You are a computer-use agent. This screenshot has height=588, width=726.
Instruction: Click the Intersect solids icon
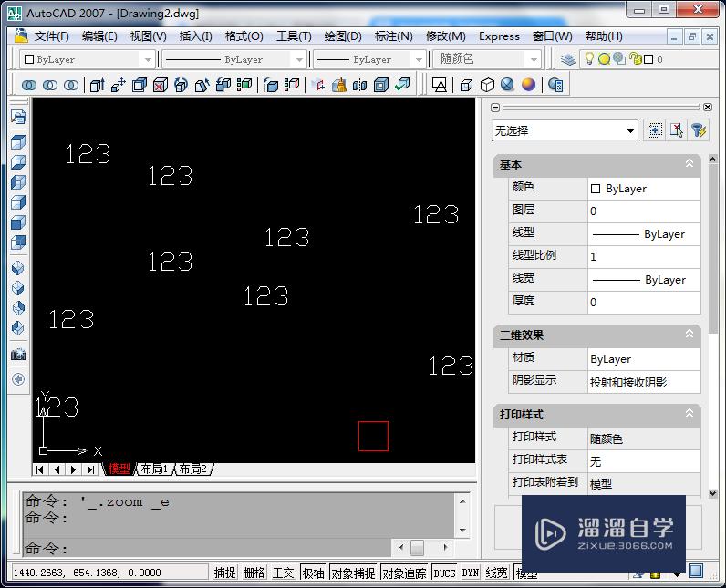[71, 85]
